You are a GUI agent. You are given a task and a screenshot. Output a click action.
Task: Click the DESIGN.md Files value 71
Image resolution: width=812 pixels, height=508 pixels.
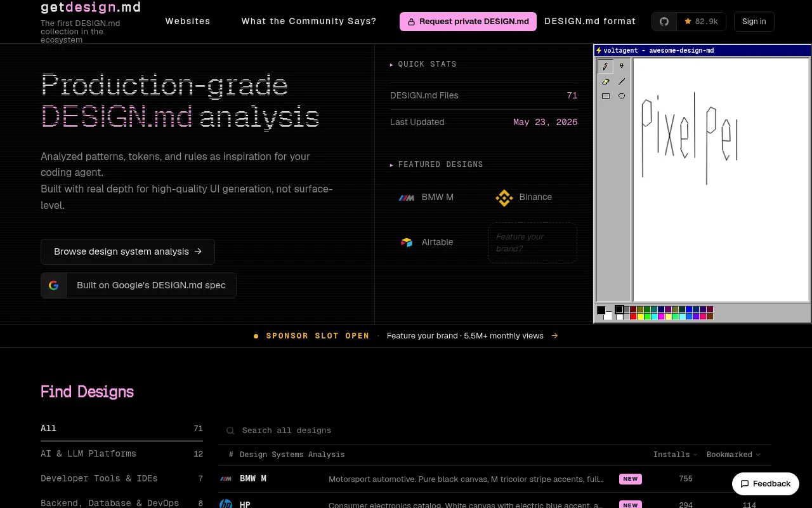point(572,95)
